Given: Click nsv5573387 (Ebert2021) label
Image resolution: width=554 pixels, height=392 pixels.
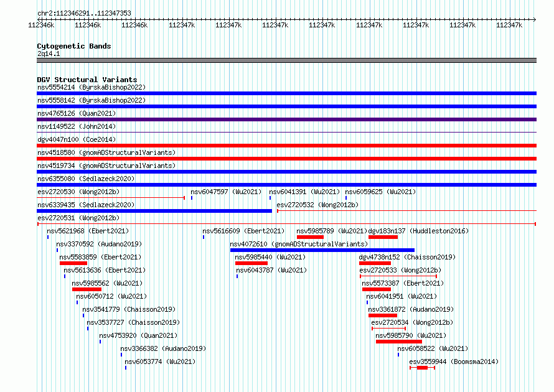Looking at the screenshot, I should pyautogui.click(x=403, y=283).
